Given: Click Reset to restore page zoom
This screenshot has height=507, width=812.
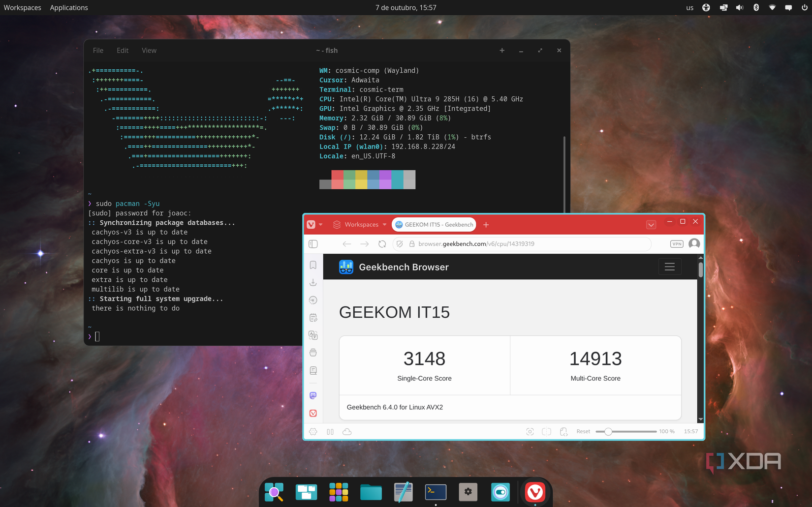Looking at the screenshot, I should [x=583, y=431].
